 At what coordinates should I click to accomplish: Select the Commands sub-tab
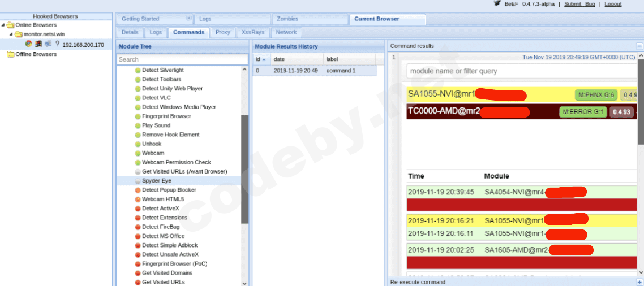pyautogui.click(x=189, y=32)
